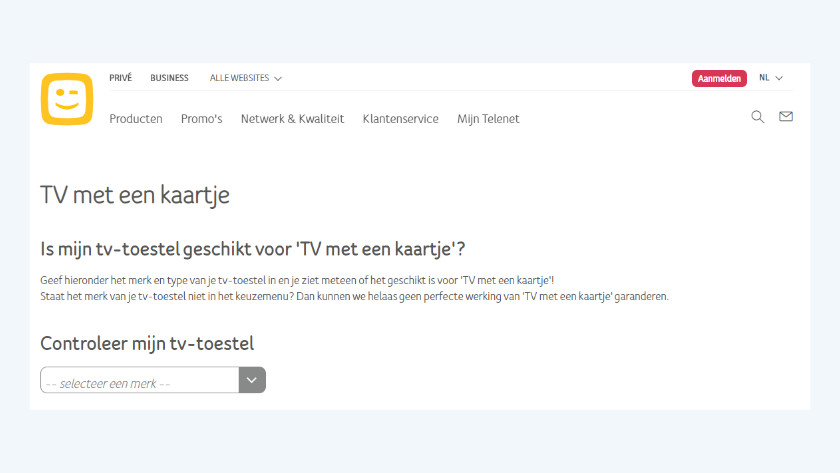Switch to the BUSINESS tab

point(169,78)
